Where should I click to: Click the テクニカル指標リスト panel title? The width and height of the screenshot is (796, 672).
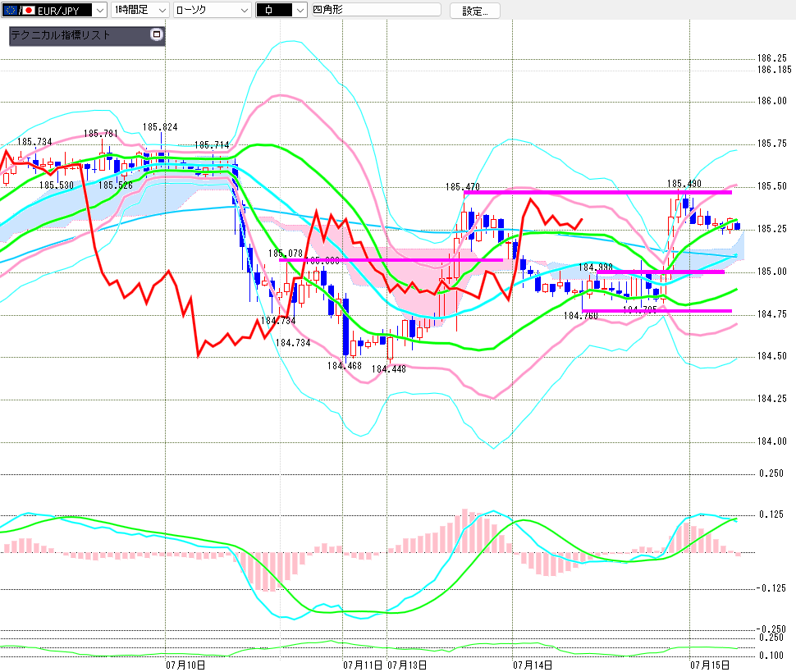click(61, 35)
